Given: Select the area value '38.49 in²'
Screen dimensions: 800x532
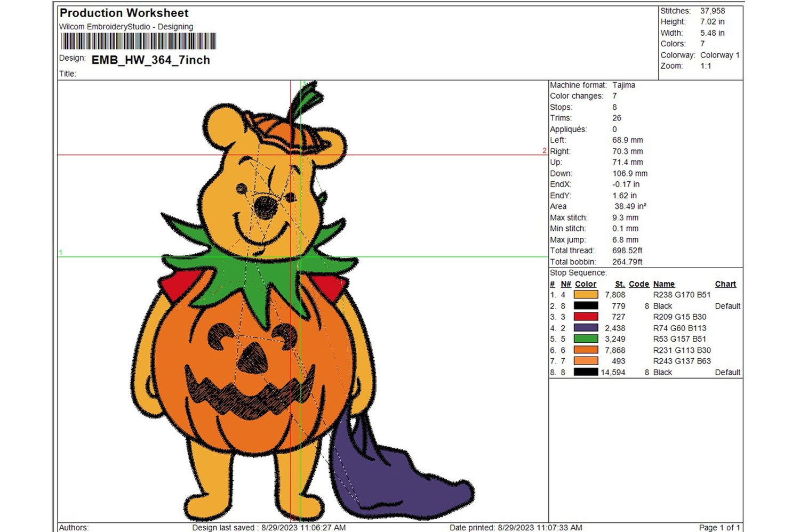Looking at the screenshot, I should click(630, 206).
